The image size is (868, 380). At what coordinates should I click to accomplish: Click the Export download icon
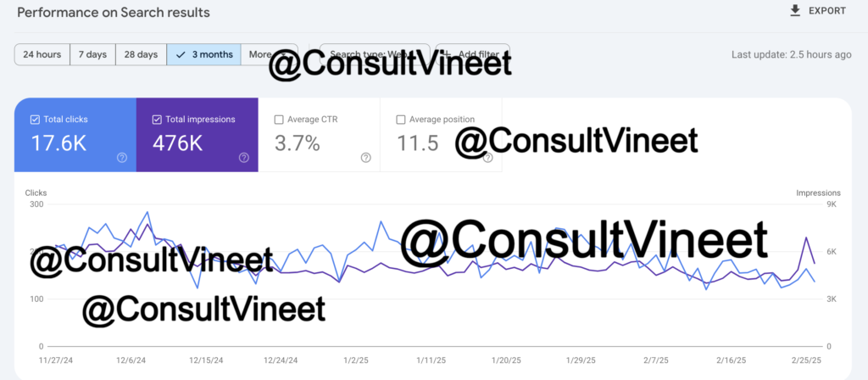(795, 10)
